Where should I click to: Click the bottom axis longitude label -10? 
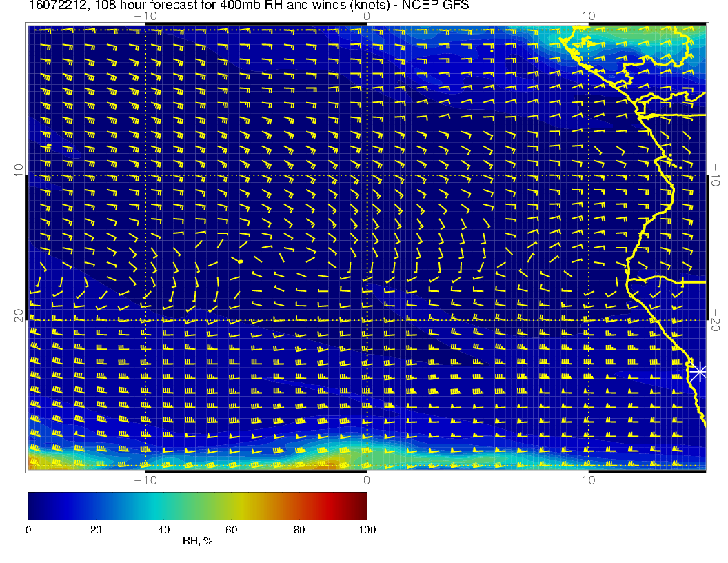tap(145, 480)
